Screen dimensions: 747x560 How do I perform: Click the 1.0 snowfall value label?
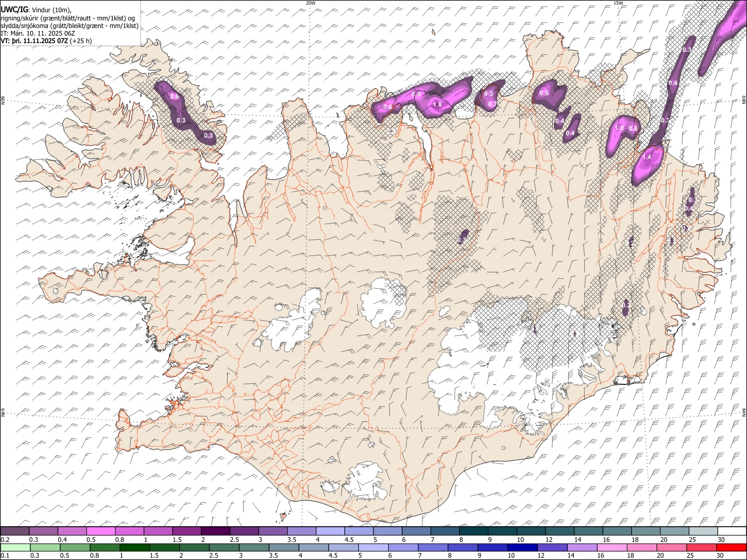620,128
